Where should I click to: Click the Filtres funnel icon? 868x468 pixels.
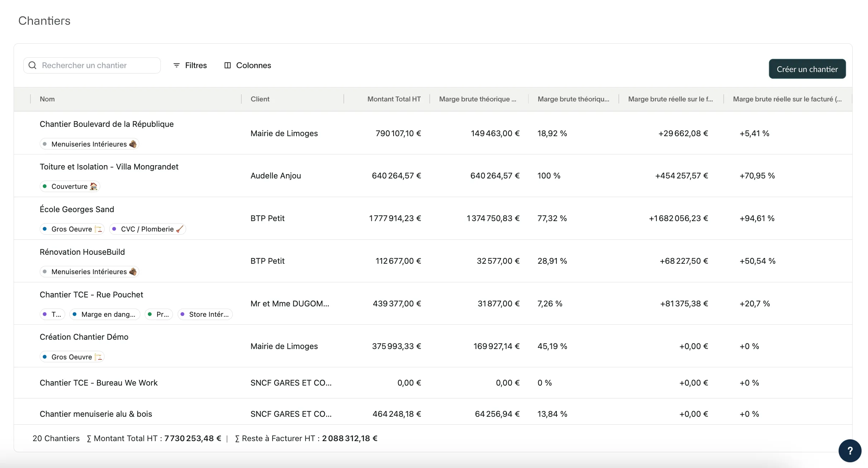coord(176,65)
